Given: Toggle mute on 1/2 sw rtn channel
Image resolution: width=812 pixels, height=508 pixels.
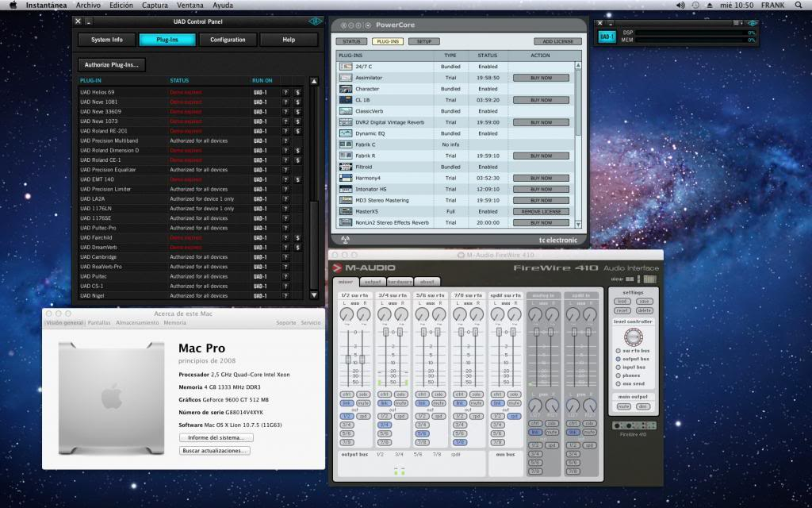Looking at the screenshot, I should coord(363,403).
